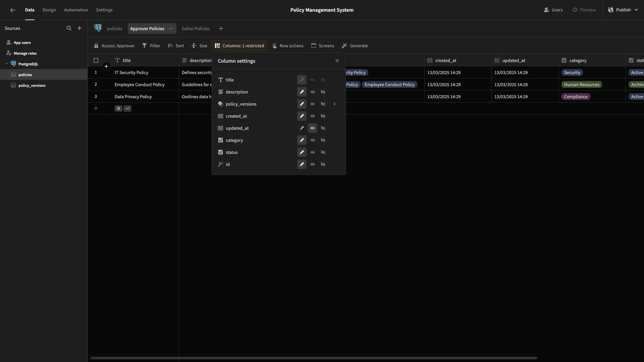Add a new view with plus icon

(x=221, y=29)
